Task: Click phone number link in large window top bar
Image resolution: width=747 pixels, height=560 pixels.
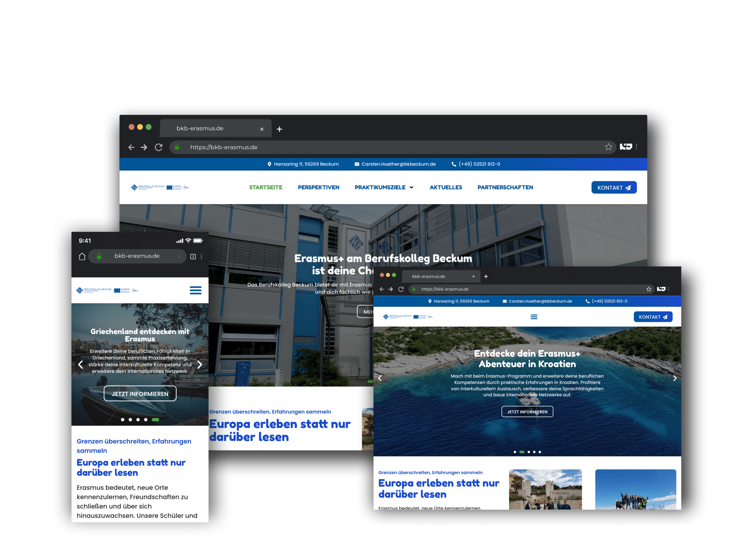Action: click(x=476, y=164)
